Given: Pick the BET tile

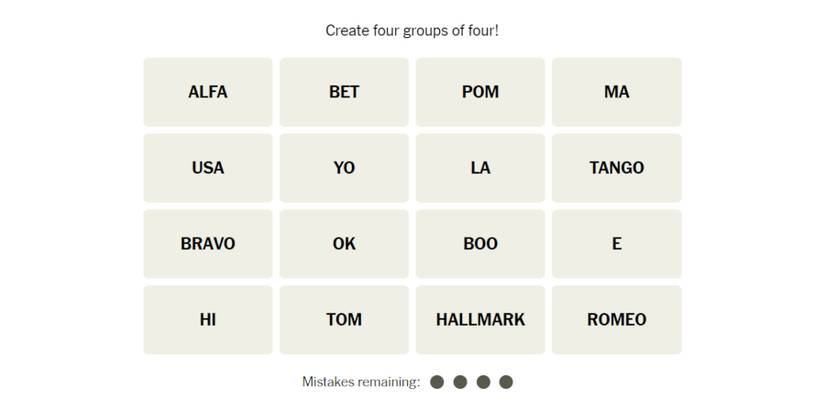Looking at the screenshot, I should pos(344,92).
